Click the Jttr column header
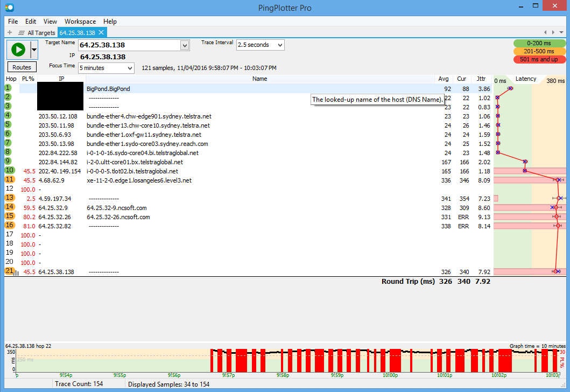This screenshot has height=392, width=570. pos(481,79)
